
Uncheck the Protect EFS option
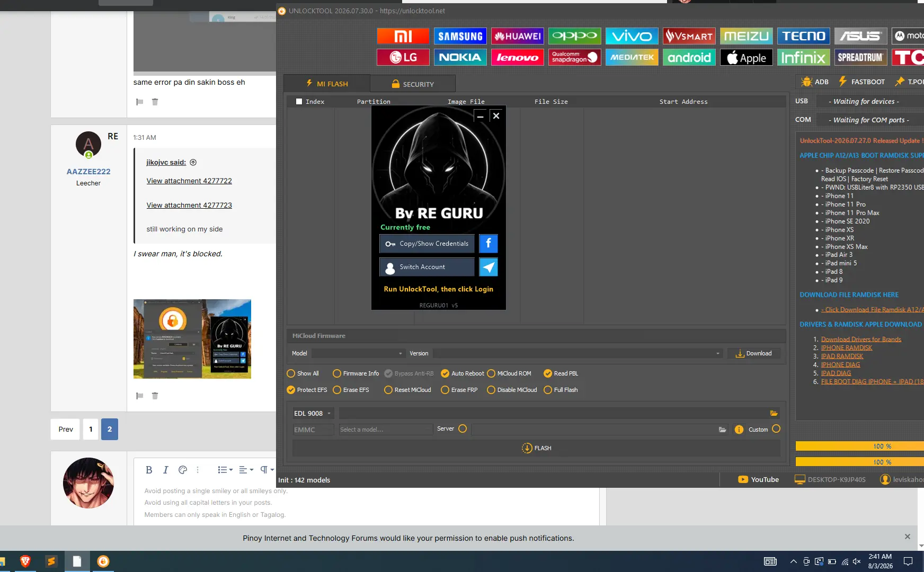pos(307,390)
